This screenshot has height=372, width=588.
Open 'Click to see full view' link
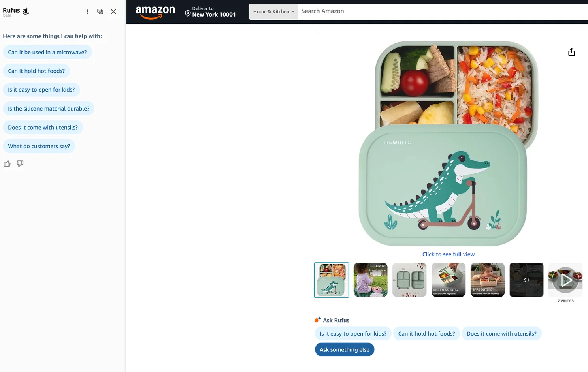[x=449, y=254]
